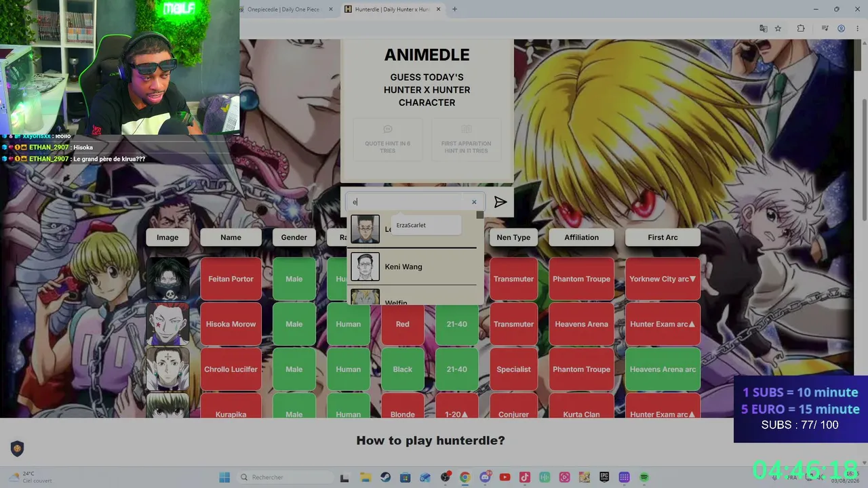This screenshot has height=488, width=868.
Task: Click Chrollo's Black hair color cell
Action: 402,369
